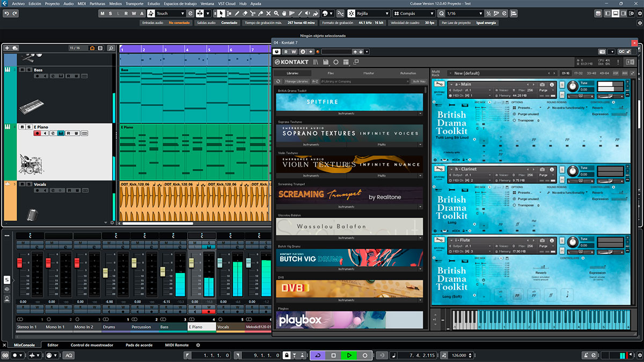Toggle Kontakt plugin activate power button
This screenshot has width=644, height=362.
coord(277,51)
